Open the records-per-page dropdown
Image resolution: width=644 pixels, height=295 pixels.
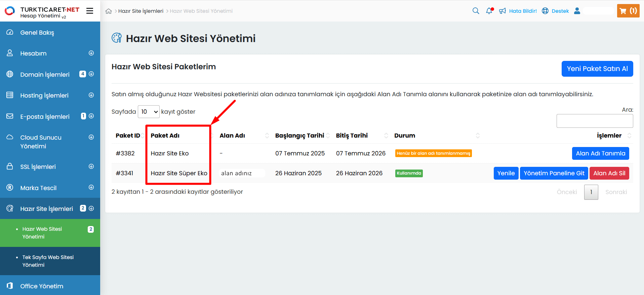[149, 112]
